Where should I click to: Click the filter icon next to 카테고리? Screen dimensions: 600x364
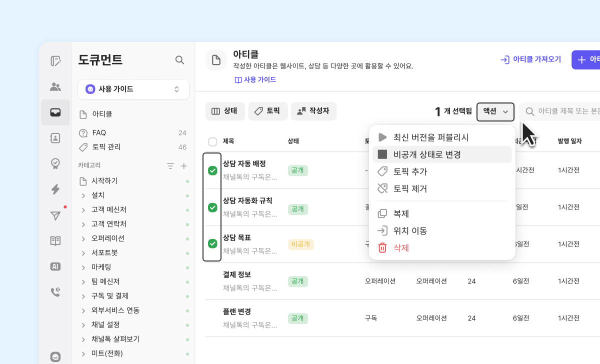(170, 165)
